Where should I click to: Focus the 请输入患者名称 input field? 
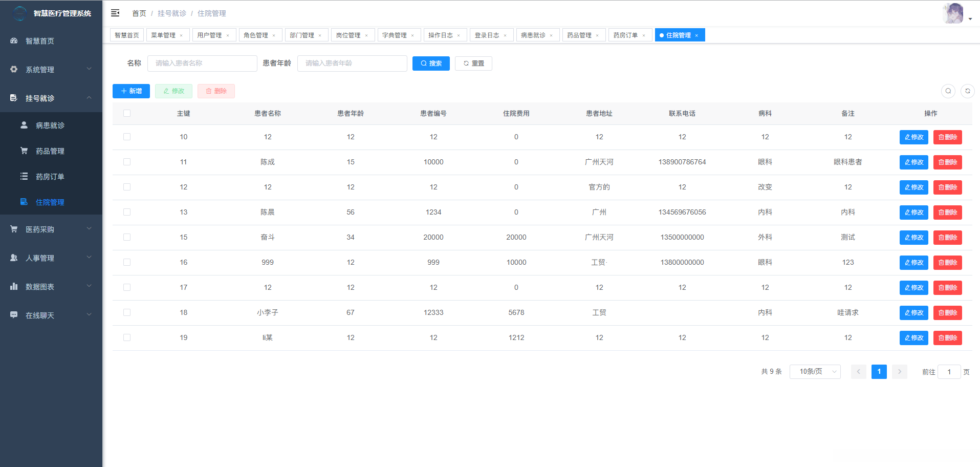coord(202,63)
